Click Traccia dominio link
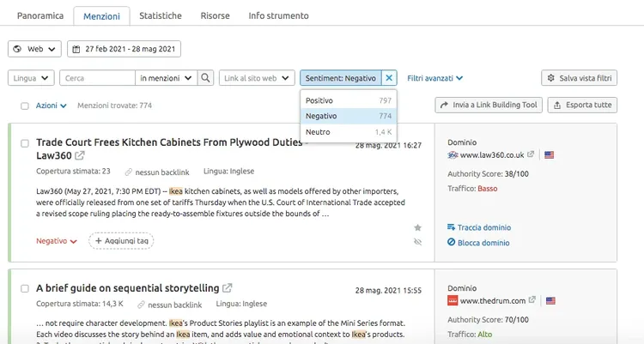The width and height of the screenshot is (644, 344). (x=479, y=227)
